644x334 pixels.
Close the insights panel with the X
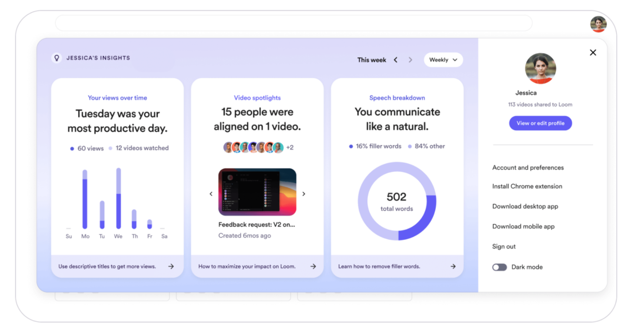coord(593,52)
